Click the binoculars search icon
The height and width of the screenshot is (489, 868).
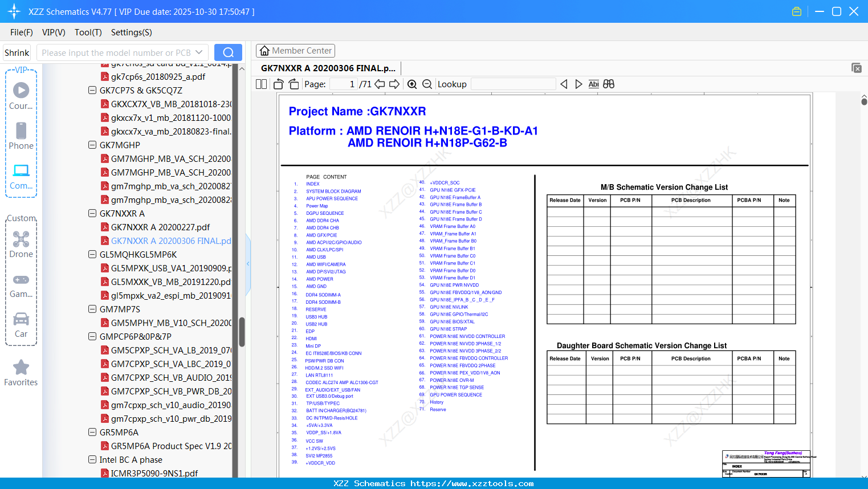coord(609,84)
